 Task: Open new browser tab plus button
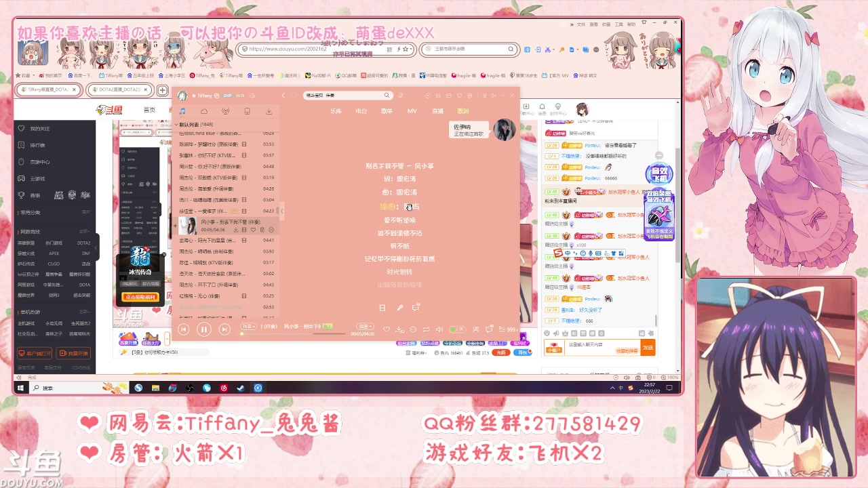point(162,90)
